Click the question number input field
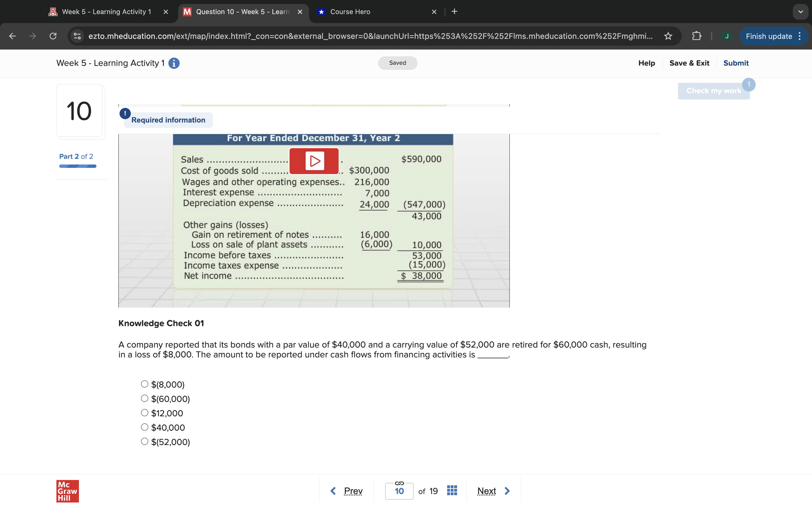Image resolution: width=812 pixels, height=507 pixels. [x=399, y=491]
